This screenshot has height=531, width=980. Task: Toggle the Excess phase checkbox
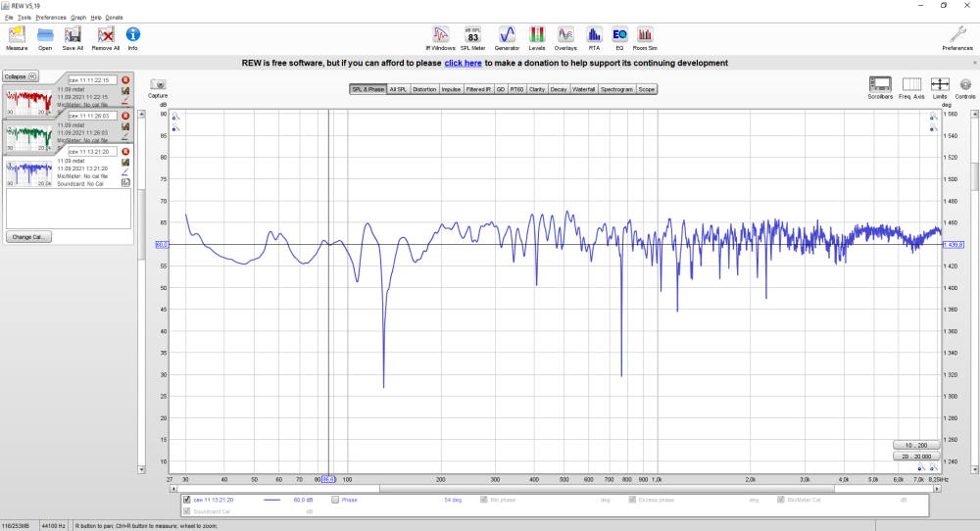632,500
